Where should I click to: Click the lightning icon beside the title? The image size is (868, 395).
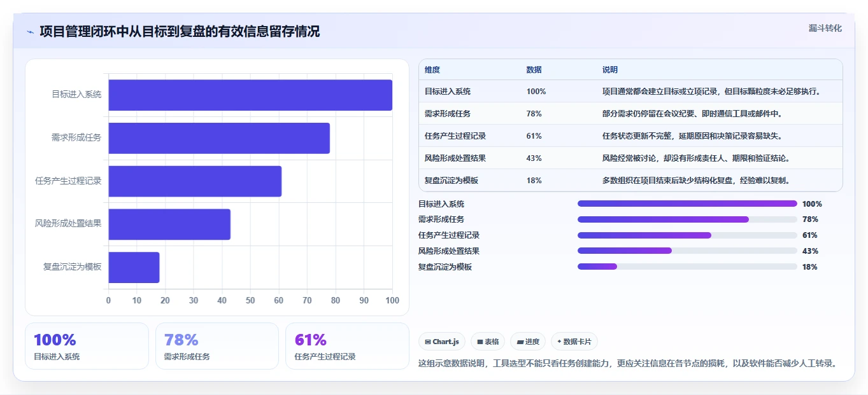(30, 32)
